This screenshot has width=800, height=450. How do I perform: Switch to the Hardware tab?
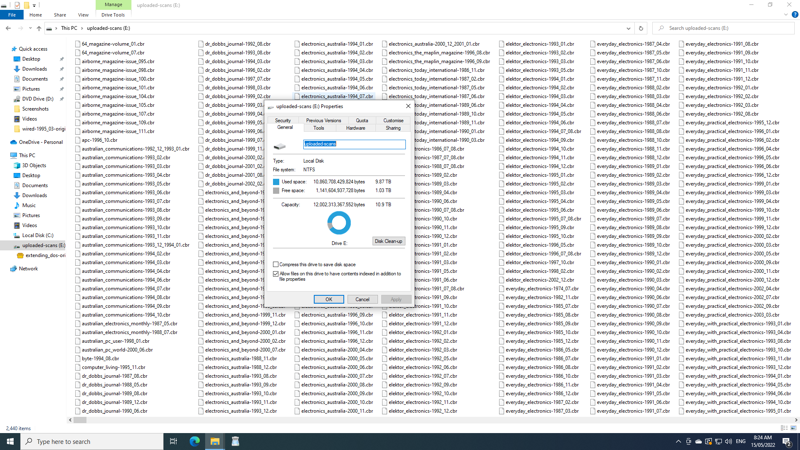click(x=356, y=128)
